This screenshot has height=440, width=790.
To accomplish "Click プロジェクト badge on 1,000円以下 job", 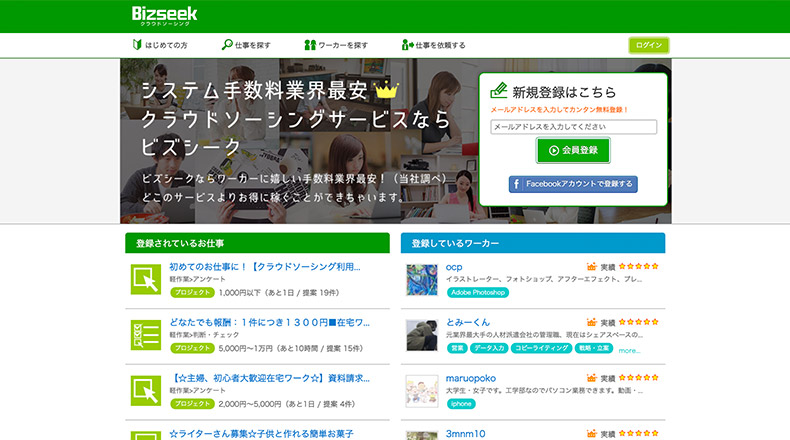I will click(192, 292).
